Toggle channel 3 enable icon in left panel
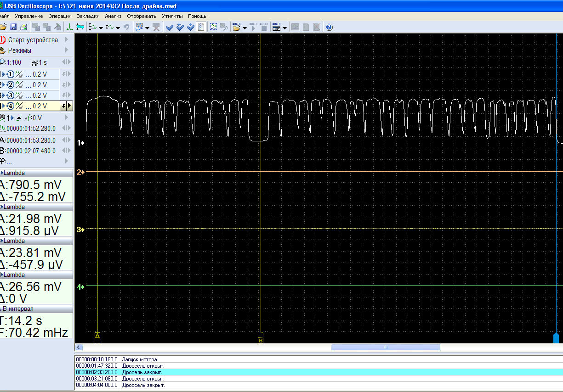 coord(11,95)
